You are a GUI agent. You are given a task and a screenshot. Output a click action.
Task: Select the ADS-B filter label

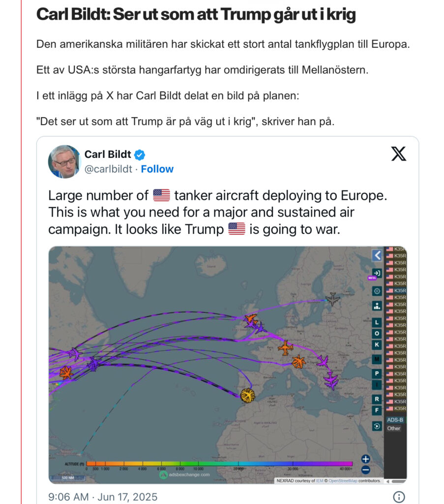point(395,420)
